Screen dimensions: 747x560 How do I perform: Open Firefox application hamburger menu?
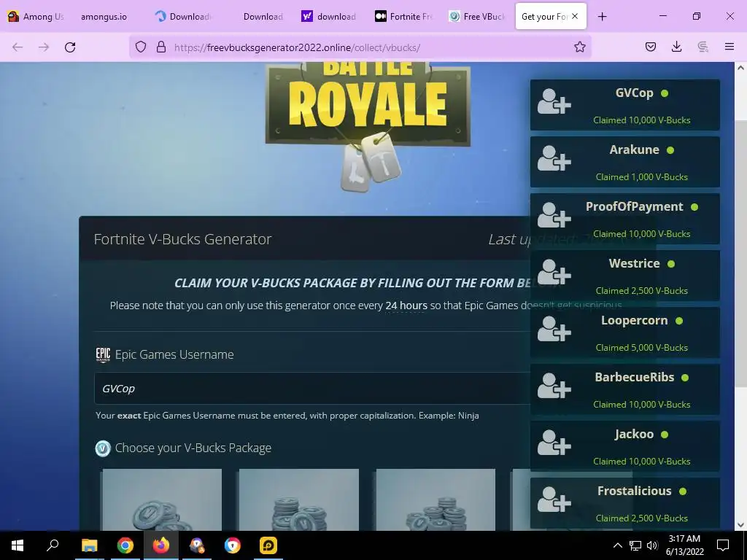coord(729,47)
